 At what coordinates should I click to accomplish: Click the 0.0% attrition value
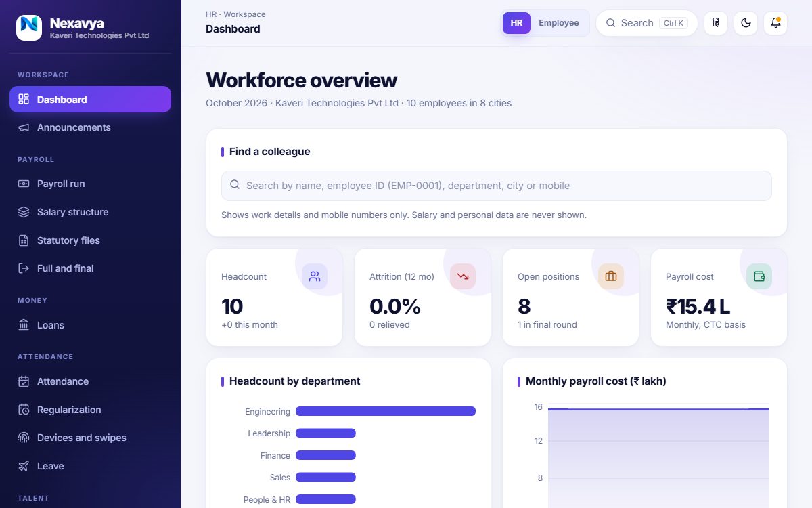(x=395, y=307)
